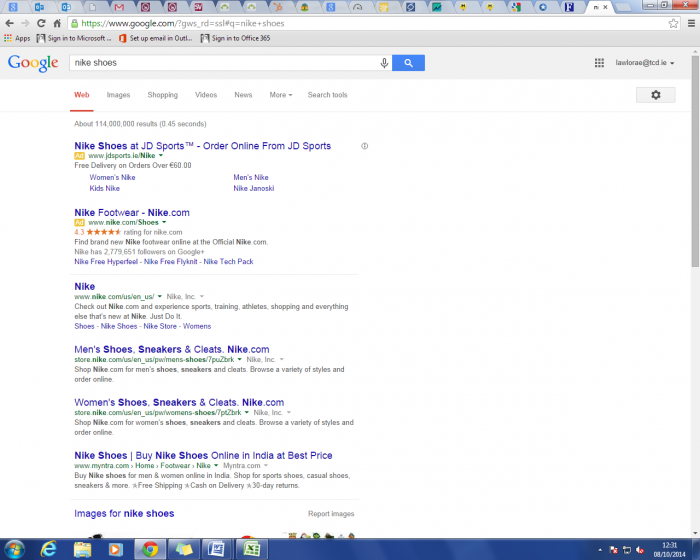Click the Apps bookmark shortcut
Screen dimensions: 700x560
[x=17, y=38]
